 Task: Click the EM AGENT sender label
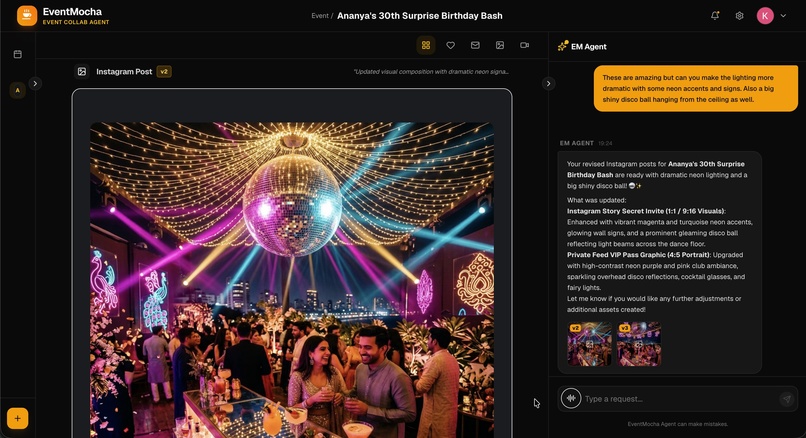click(x=577, y=143)
